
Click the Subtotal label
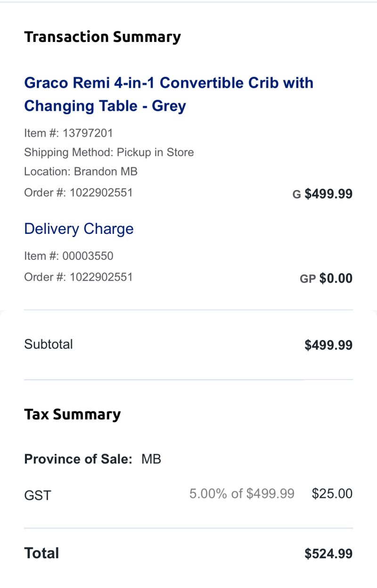click(49, 344)
